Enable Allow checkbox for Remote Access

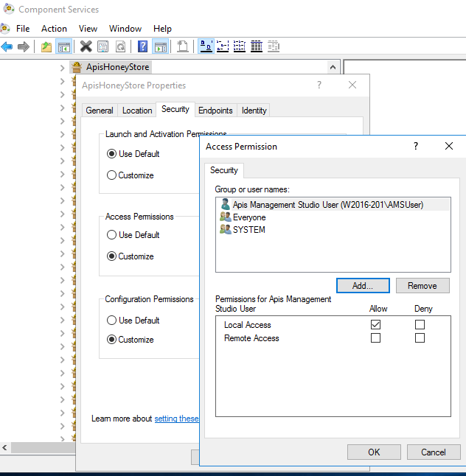376,338
